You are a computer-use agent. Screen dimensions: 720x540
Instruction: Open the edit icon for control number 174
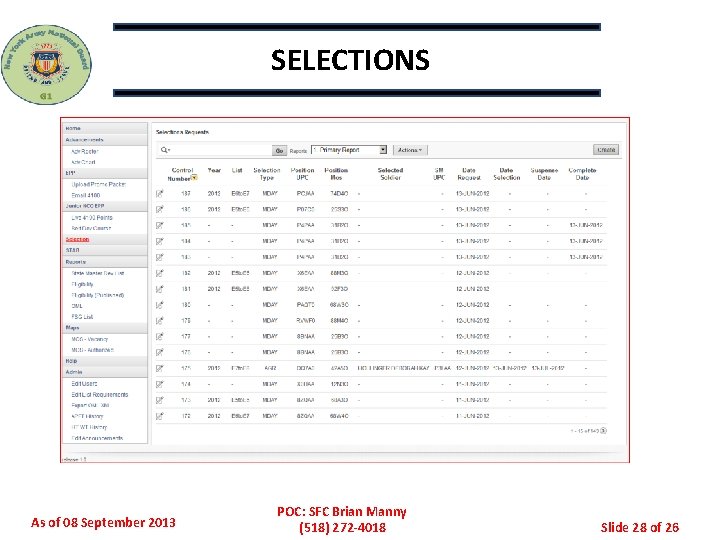pos(160,384)
